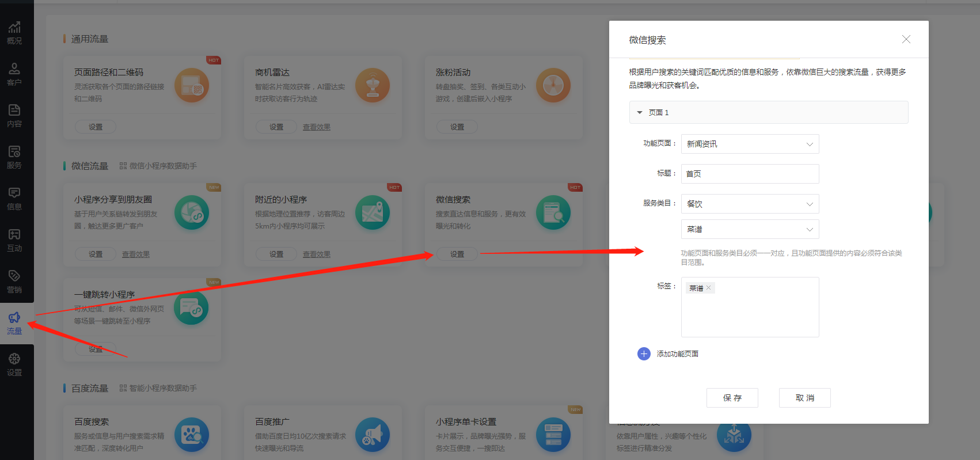Open the 内容 content sidebar item

click(14, 116)
